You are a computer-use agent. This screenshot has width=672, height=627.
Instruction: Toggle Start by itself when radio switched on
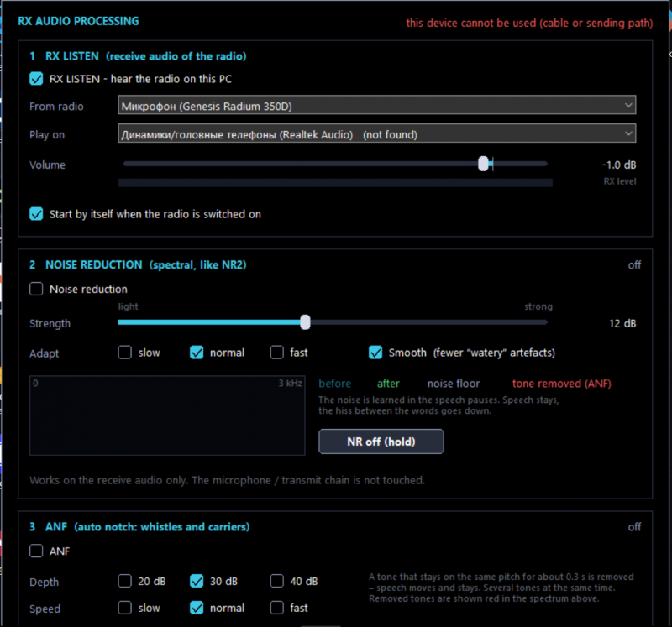click(36, 214)
